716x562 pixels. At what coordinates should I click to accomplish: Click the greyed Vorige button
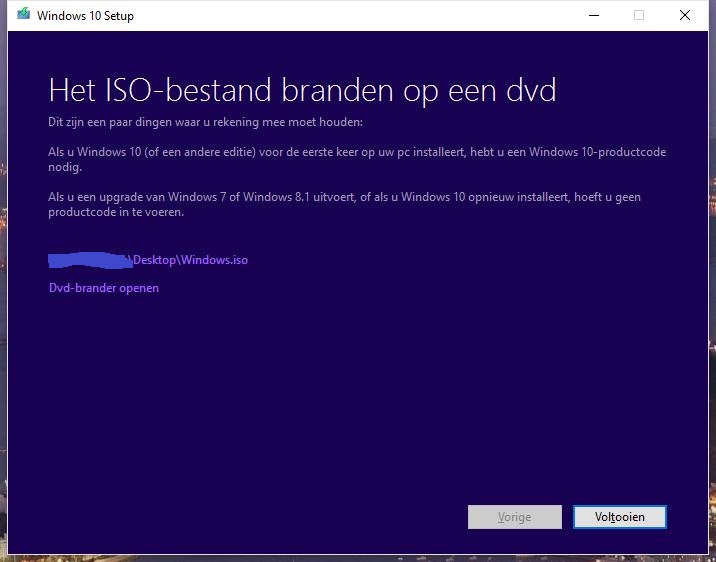[515, 517]
